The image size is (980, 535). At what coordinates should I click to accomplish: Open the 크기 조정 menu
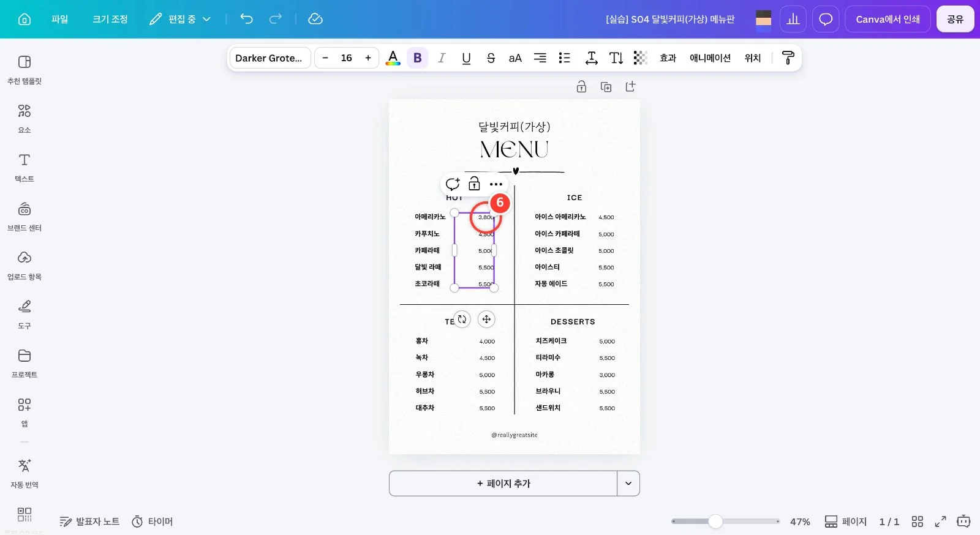110,19
